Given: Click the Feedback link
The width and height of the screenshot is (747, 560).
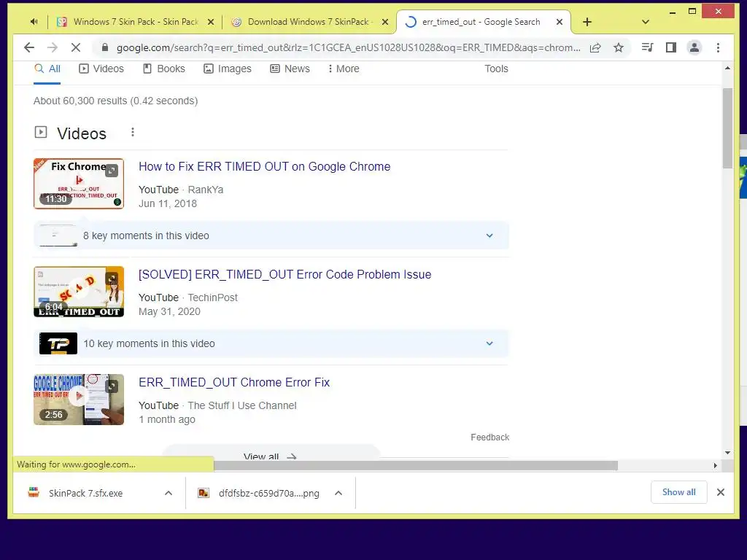Looking at the screenshot, I should tap(489, 437).
